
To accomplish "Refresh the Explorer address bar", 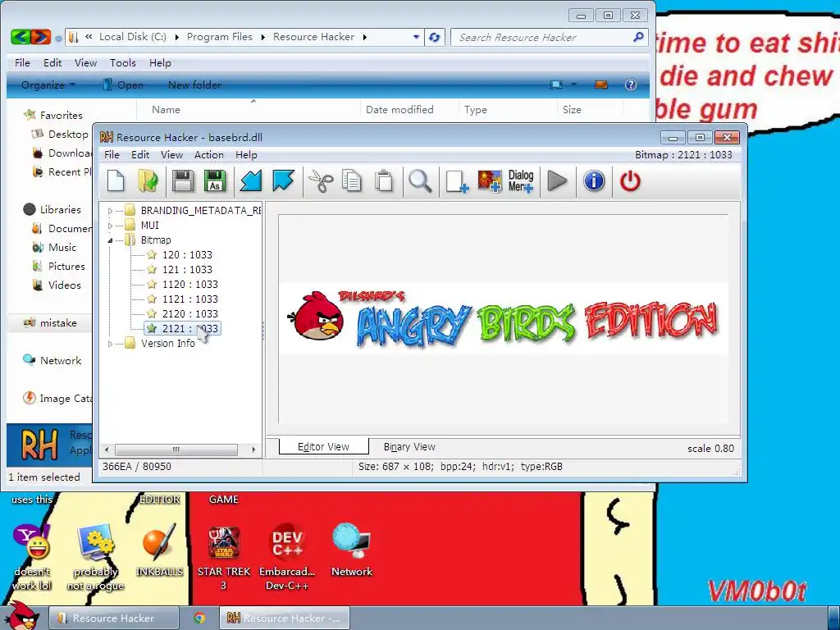I will click(x=435, y=37).
